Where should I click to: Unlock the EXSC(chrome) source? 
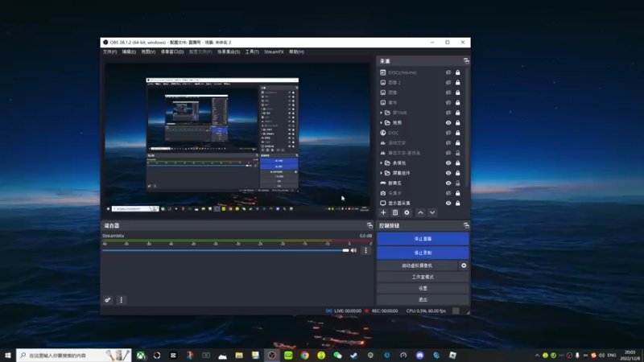click(457, 72)
